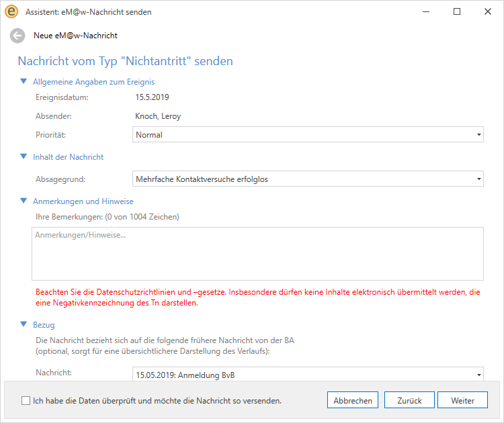Screen dimensions: 504x423
Task: Open the Nachricht dropdown with Anmeldung BvB
Action: tap(308, 374)
